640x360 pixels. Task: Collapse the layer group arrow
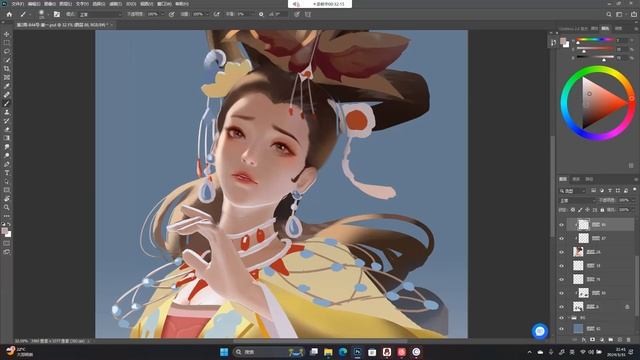[x=569, y=318]
